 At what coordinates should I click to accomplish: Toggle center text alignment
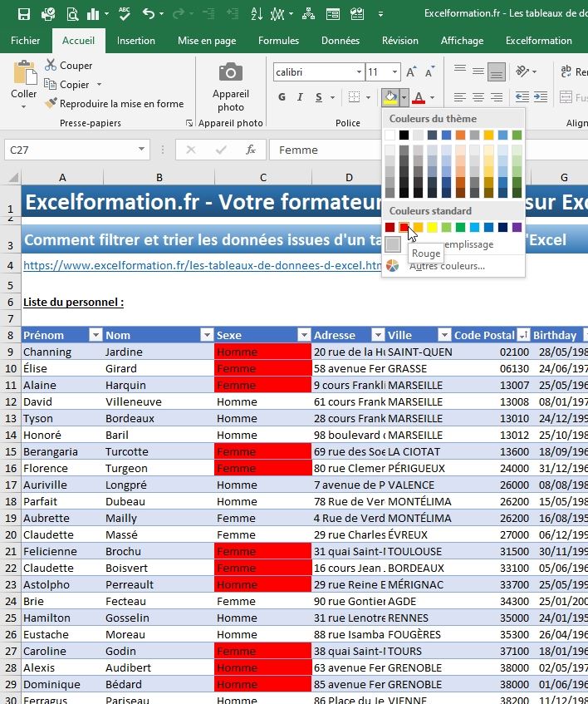click(x=478, y=97)
